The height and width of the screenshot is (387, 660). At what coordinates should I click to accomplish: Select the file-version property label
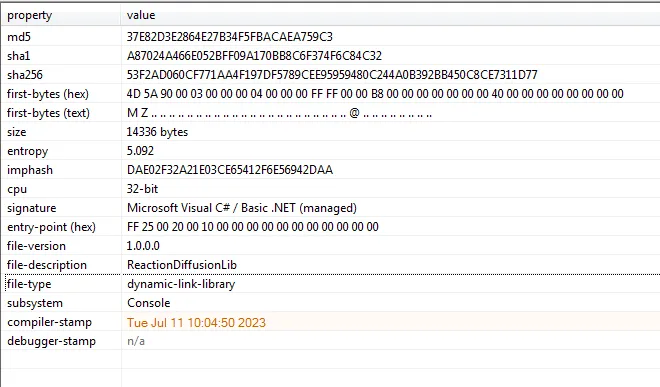36,246
